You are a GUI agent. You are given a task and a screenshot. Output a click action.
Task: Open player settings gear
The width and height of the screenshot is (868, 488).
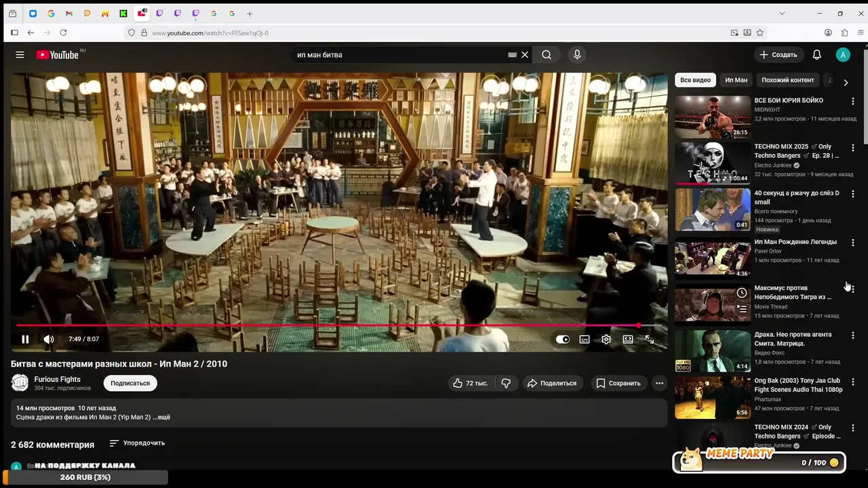pyautogui.click(x=606, y=340)
